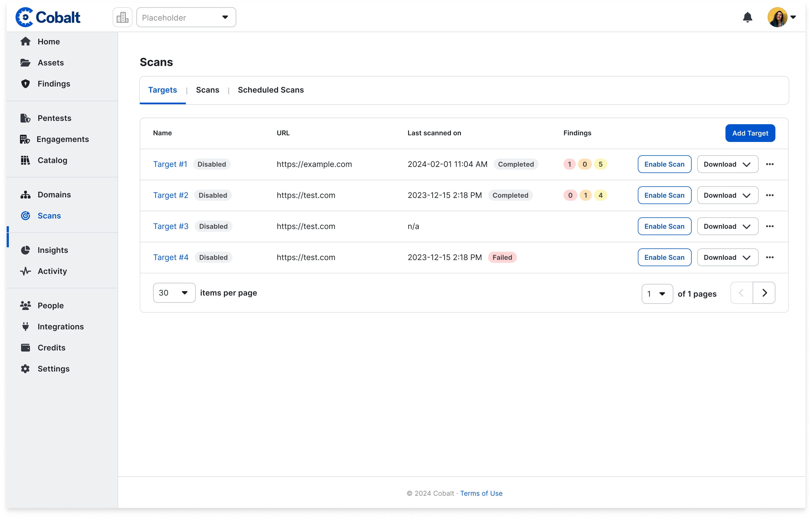Enable Scan for Target #4
This screenshot has height=519, width=812.
[x=664, y=257]
